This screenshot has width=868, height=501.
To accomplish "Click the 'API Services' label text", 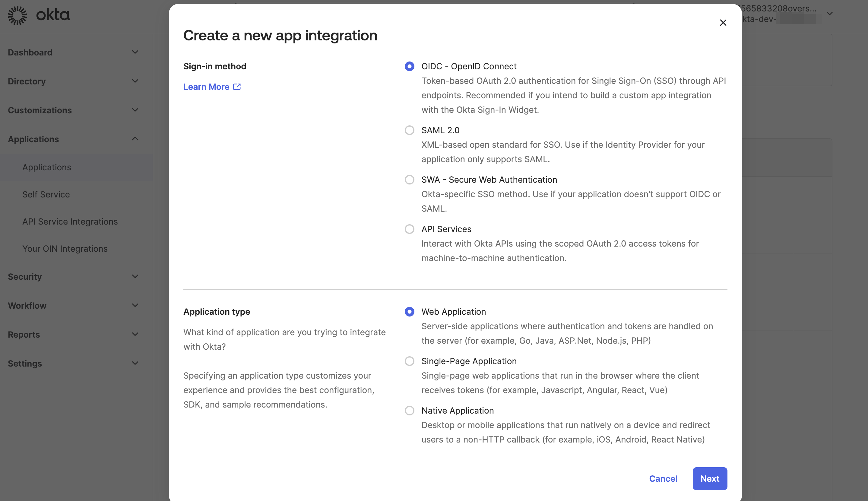I will [x=446, y=229].
